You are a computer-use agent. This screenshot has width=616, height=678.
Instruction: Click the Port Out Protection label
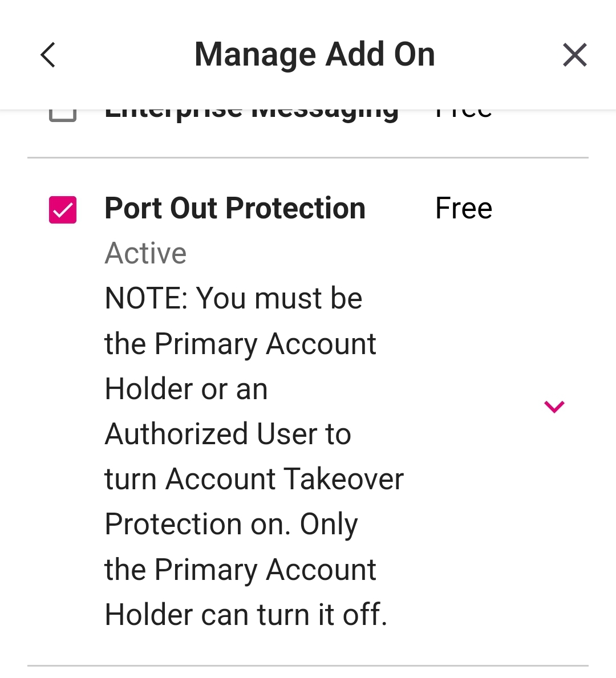point(235,209)
